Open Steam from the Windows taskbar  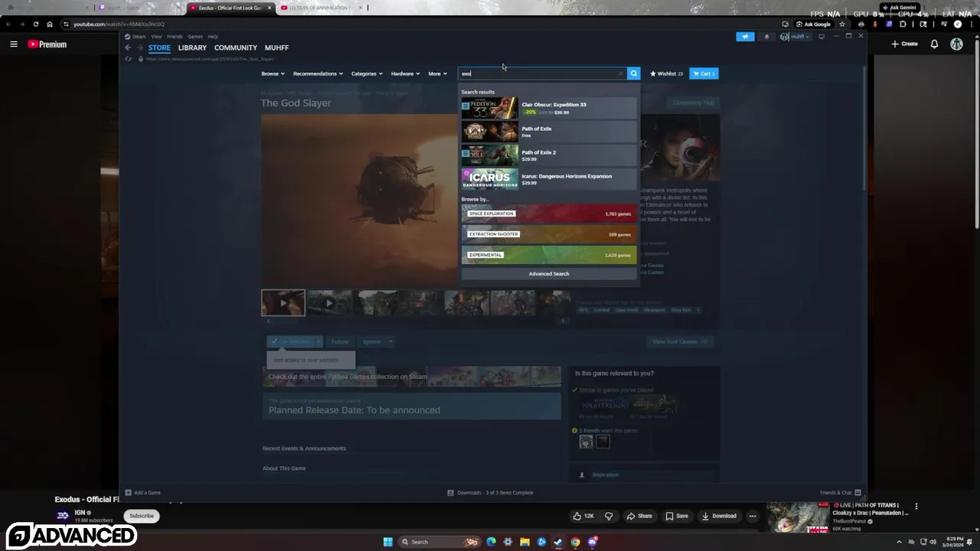point(558,542)
